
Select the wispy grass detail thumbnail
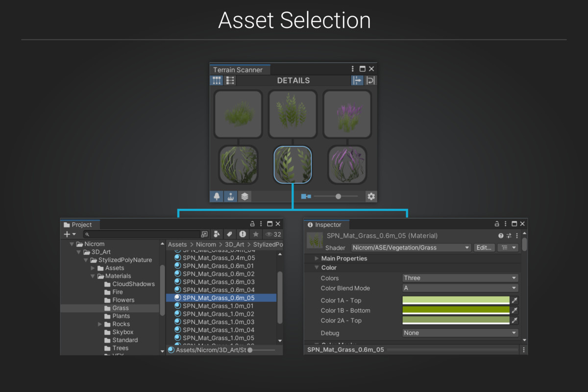(238, 114)
